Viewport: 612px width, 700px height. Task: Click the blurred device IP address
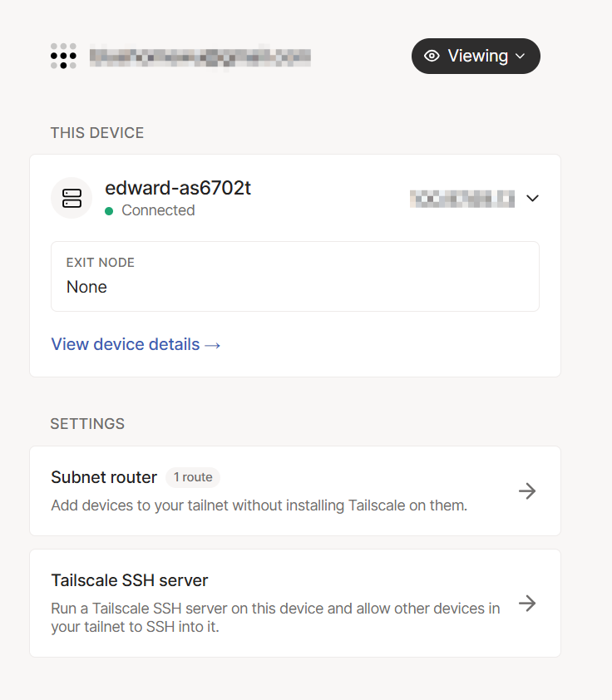pyautogui.click(x=462, y=198)
